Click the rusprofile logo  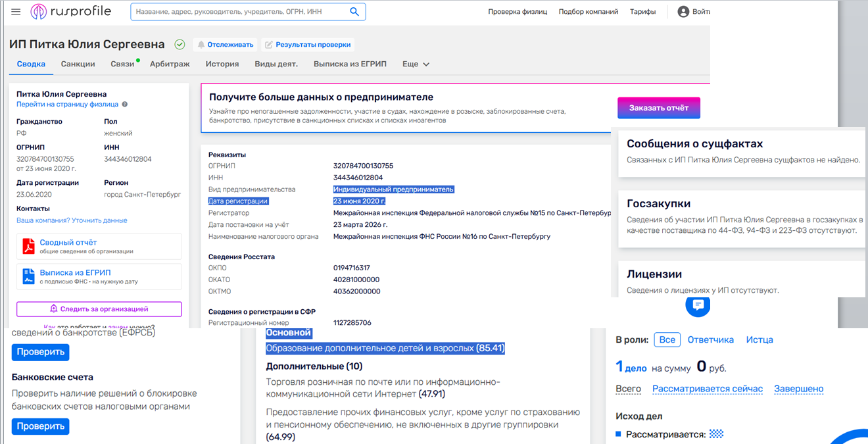click(71, 12)
